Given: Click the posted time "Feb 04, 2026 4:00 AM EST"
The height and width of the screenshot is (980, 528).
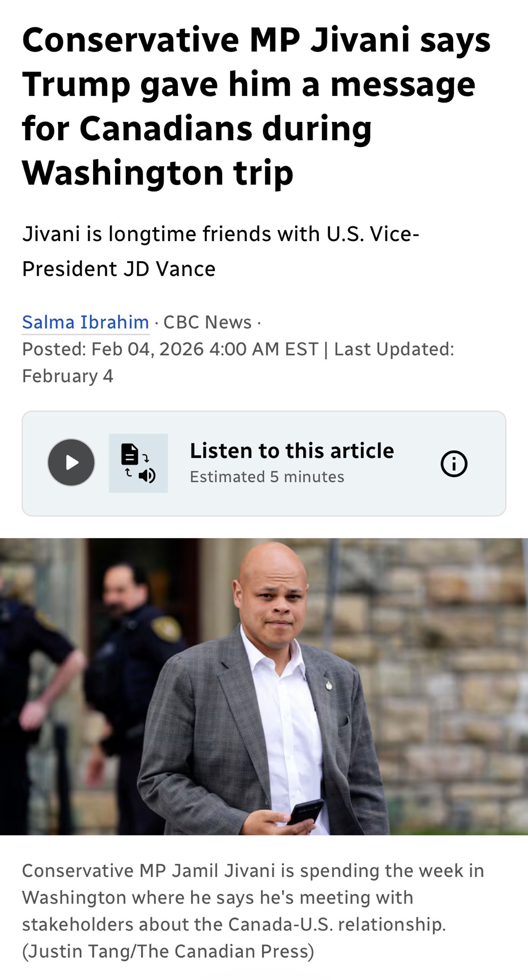Looking at the screenshot, I should (205, 349).
